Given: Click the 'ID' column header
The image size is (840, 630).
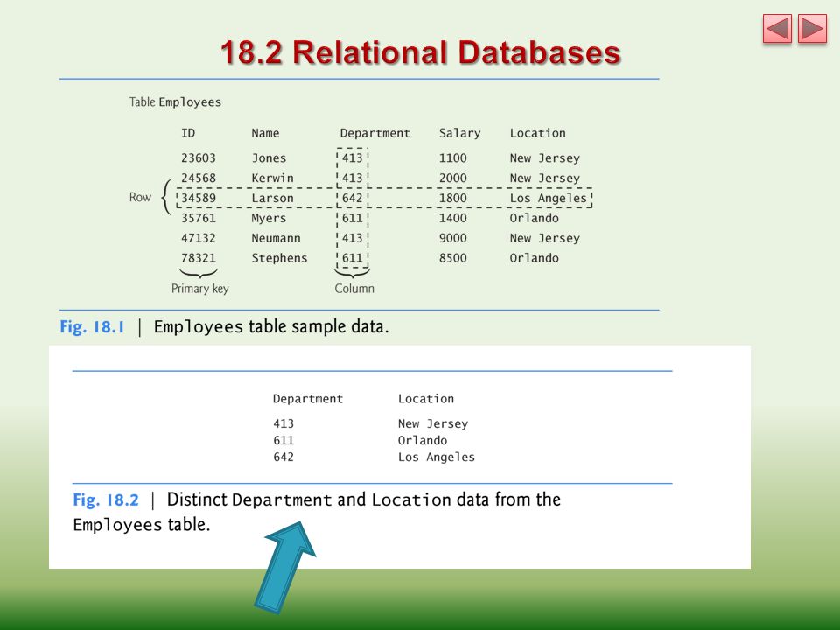Looking at the screenshot, I should click(x=188, y=133).
